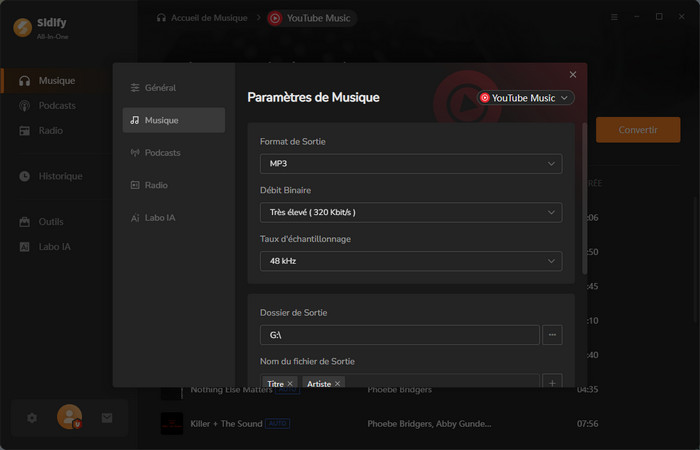700x450 pixels.
Task: Browse output folder with the ellipsis button
Action: (552, 335)
